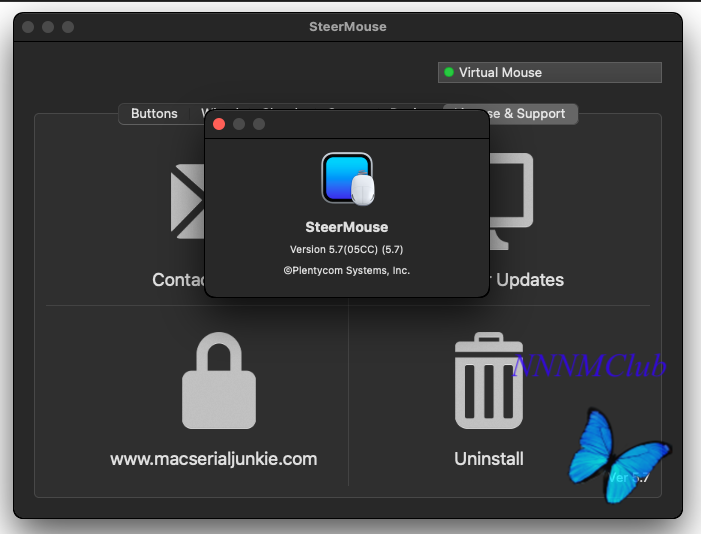Click the Uninstall label
The height and width of the screenshot is (534, 701).
point(489,459)
